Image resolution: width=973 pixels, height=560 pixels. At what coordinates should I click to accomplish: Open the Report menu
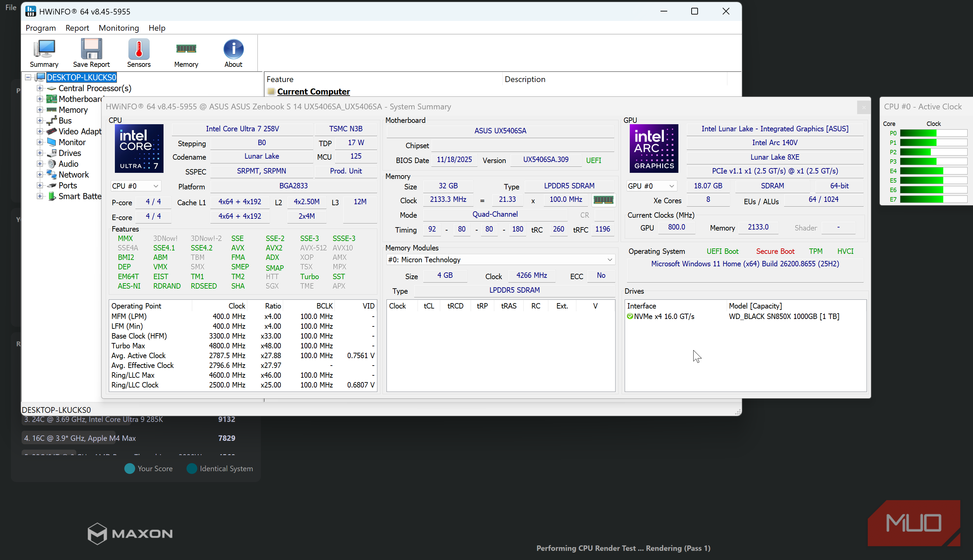[x=77, y=28]
